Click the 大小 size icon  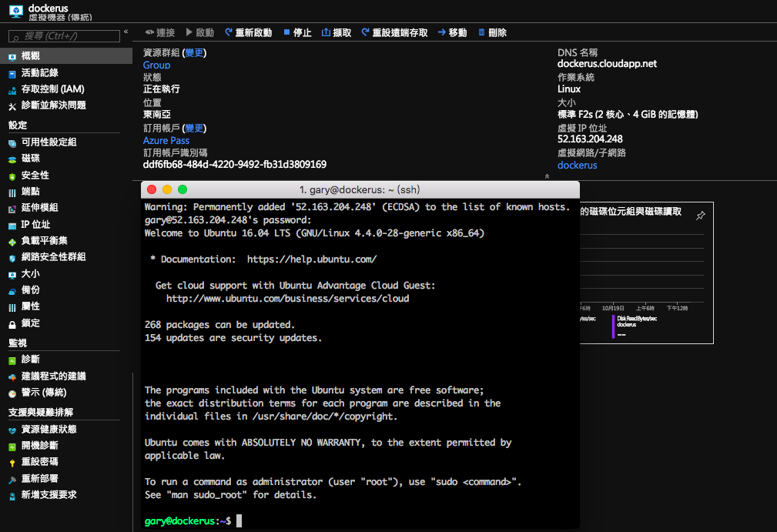pos(12,274)
